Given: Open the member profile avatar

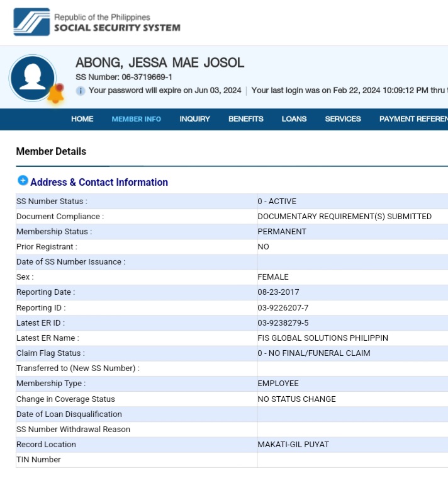Looking at the screenshot, I should (x=32, y=77).
